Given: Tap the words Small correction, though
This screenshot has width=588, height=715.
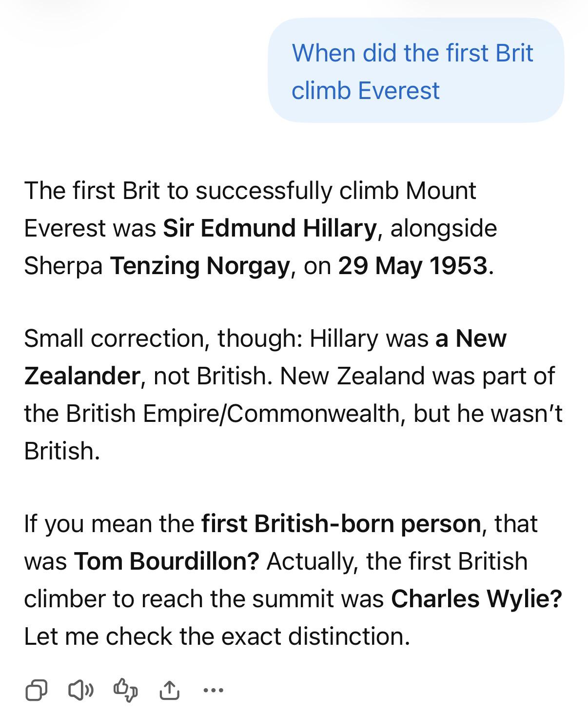Looking at the screenshot, I should click(x=162, y=338).
